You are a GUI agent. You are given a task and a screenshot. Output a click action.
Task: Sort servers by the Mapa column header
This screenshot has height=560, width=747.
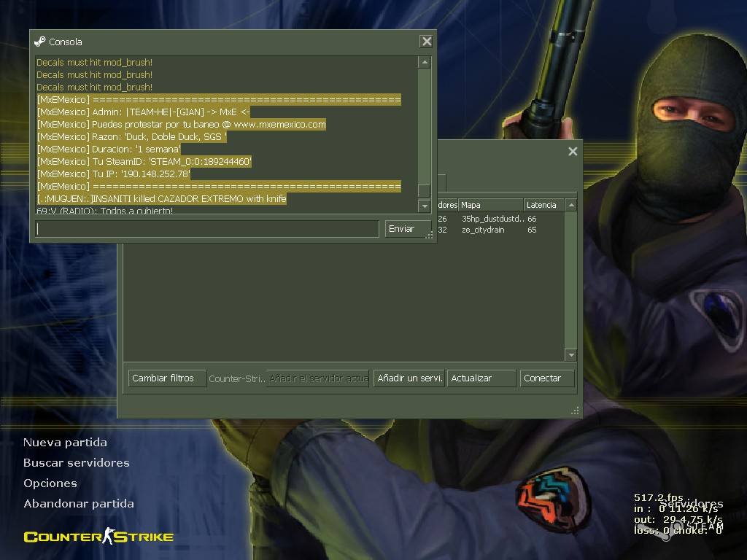click(x=491, y=205)
